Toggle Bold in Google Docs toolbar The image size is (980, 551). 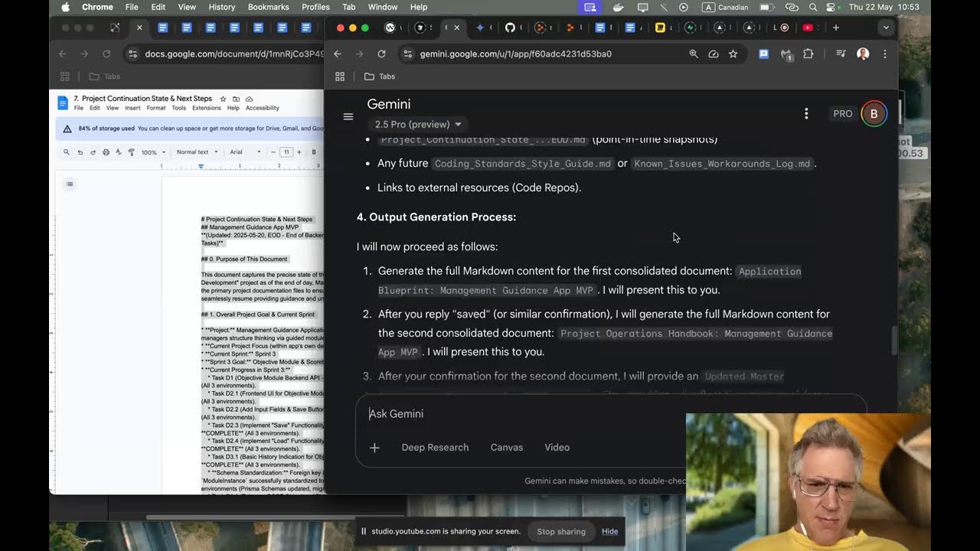pos(314,152)
